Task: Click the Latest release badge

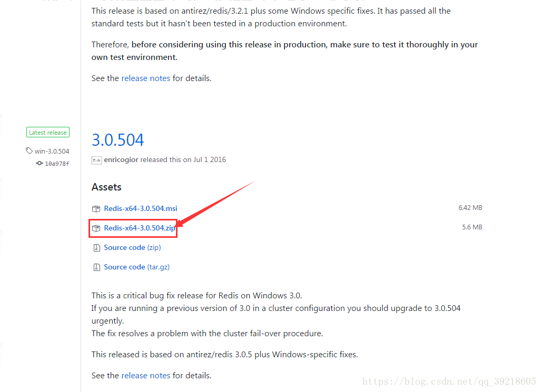Action: click(48, 132)
